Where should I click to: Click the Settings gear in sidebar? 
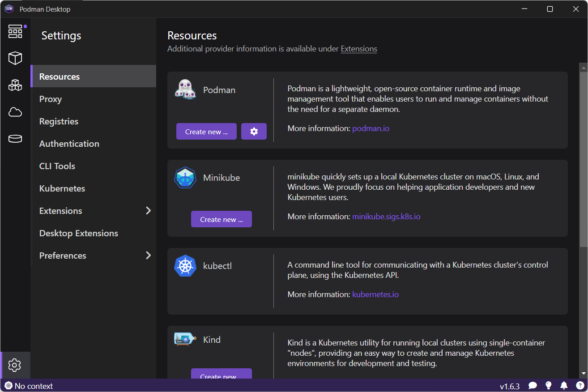tap(15, 365)
